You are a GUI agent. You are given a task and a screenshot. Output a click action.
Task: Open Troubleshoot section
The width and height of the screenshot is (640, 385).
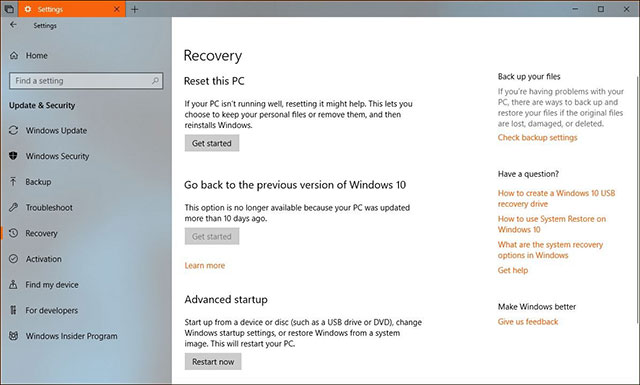coord(49,208)
